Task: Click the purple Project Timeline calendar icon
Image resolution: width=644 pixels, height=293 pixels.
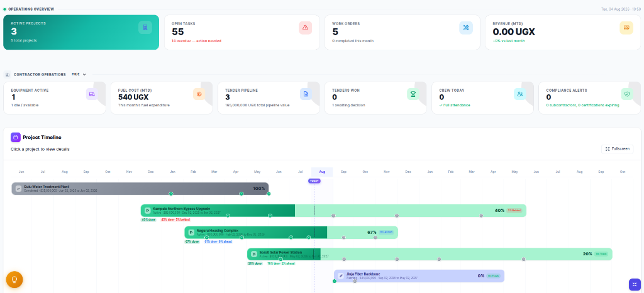Action: 16,138
